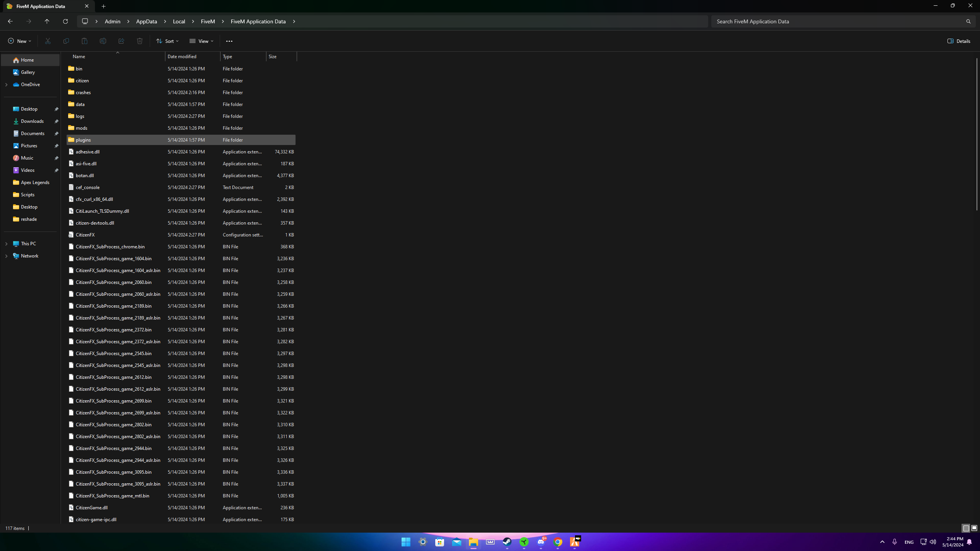Click the Rename icon in toolbar
This screenshot has width=980, height=551.
(103, 41)
